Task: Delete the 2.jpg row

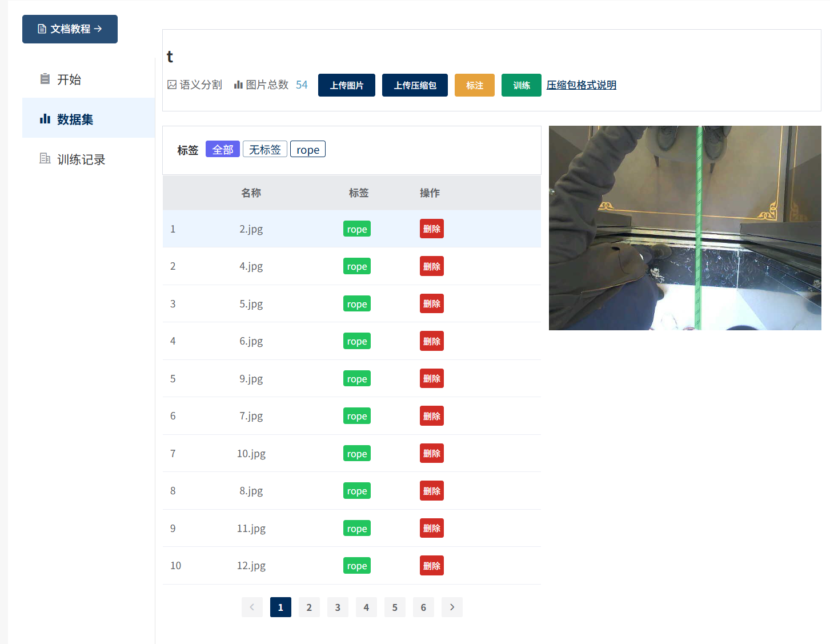Action: click(x=431, y=229)
